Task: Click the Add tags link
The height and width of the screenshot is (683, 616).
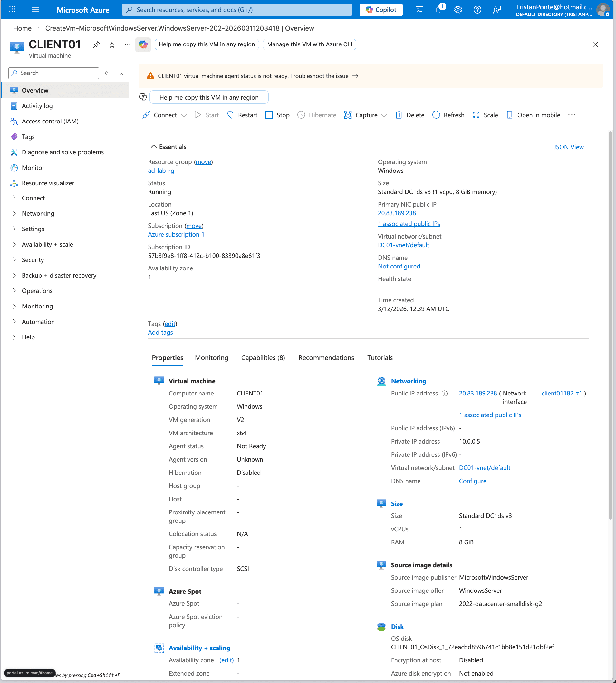Action: pos(160,333)
